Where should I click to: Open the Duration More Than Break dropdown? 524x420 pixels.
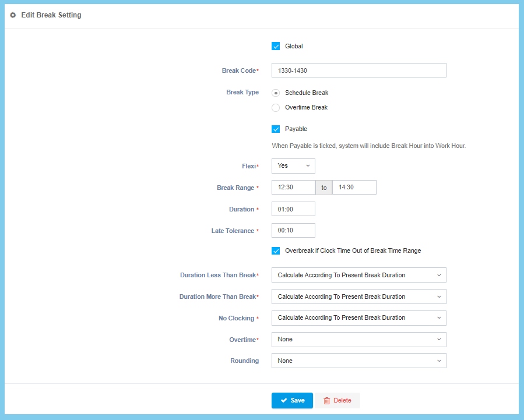(x=358, y=297)
